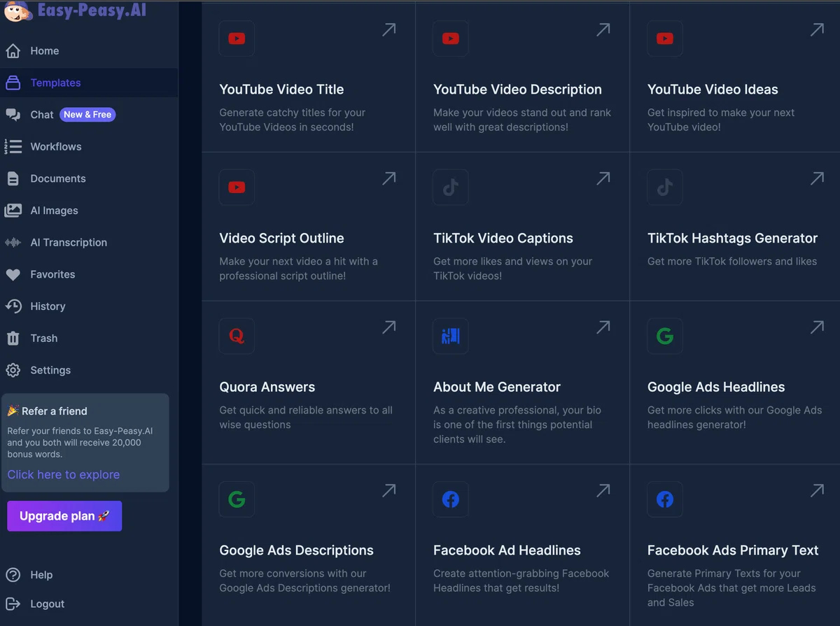Click Facebook icon on Facebook Ads Primary Text
The image size is (840, 626).
point(665,499)
